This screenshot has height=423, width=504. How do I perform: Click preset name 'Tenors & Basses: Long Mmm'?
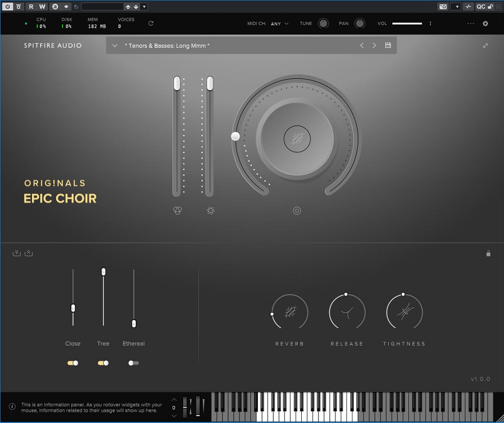coord(167,46)
